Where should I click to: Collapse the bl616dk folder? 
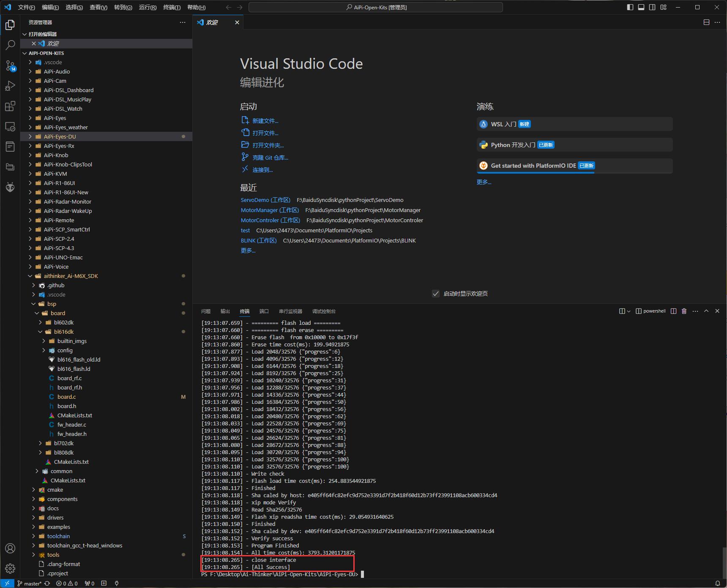(40, 332)
